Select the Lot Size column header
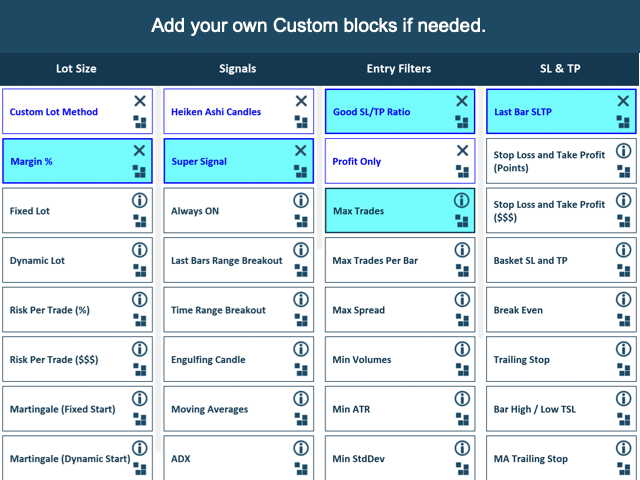The width and height of the screenshot is (640, 480). pos(76,69)
